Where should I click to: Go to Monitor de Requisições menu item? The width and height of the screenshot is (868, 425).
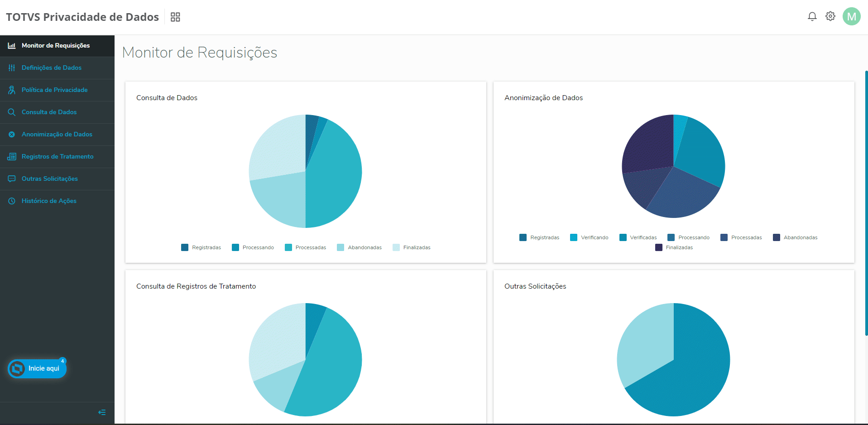[x=57, y=46]
